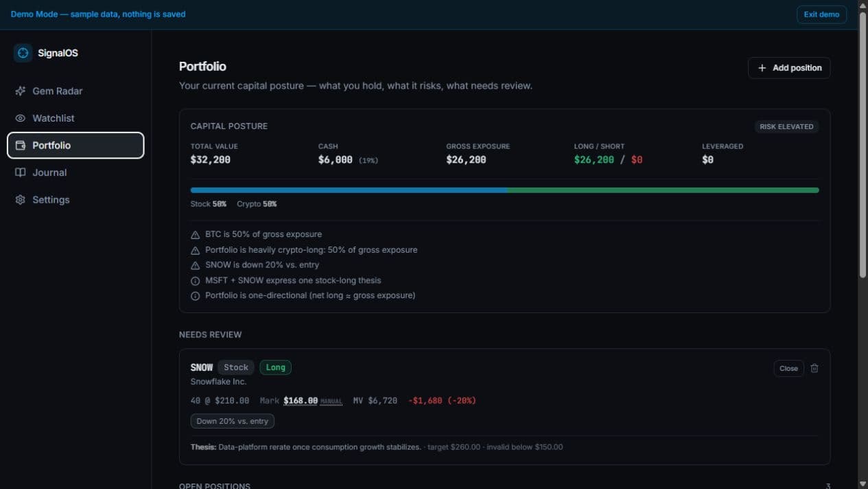Click NEEDS REVIEW section heading

point(211,334)
